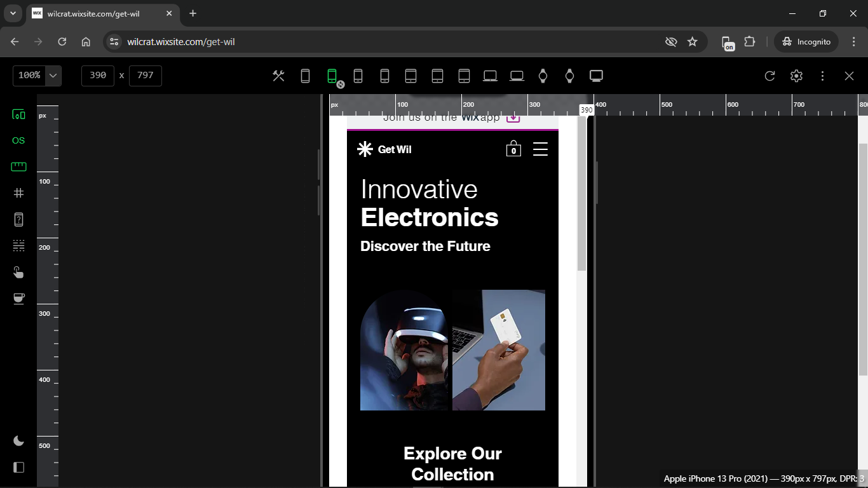
Task: Toggle the ruler display
Action: [19, 166]
